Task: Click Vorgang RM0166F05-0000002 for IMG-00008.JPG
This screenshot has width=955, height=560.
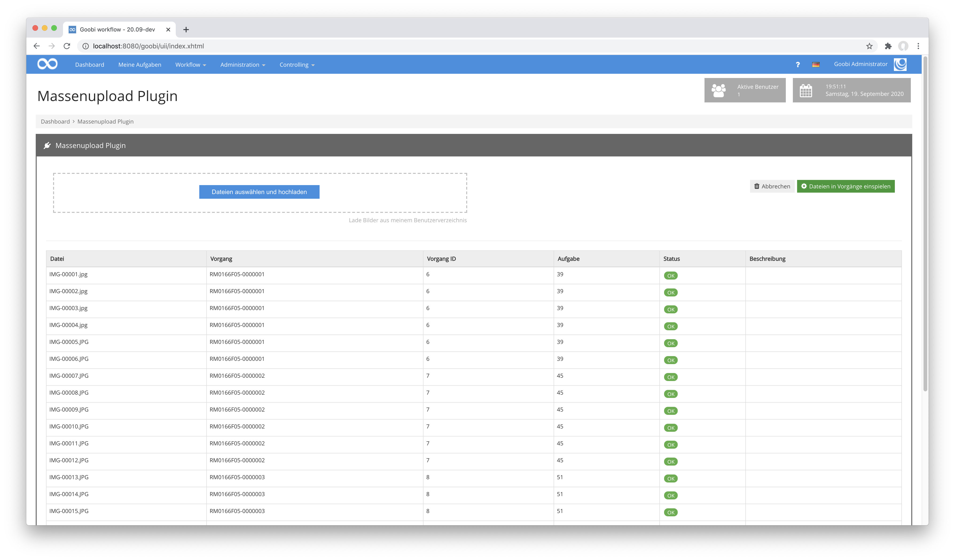Action: 237,393
